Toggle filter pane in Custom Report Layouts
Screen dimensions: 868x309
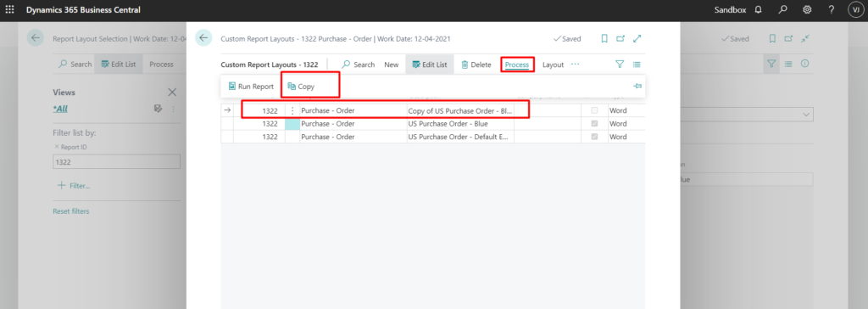[x=620, y=65]
